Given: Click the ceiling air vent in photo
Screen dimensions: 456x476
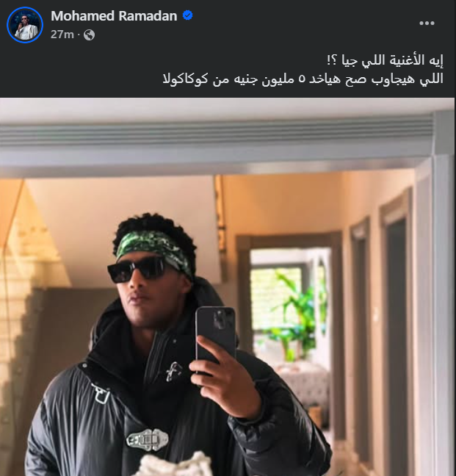Looking at the screenshot, I should (x=215, y=133).
